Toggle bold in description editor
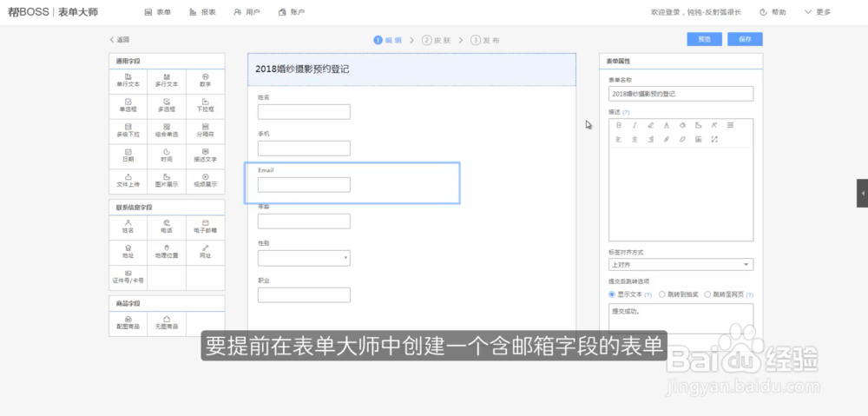 point(619,125)
